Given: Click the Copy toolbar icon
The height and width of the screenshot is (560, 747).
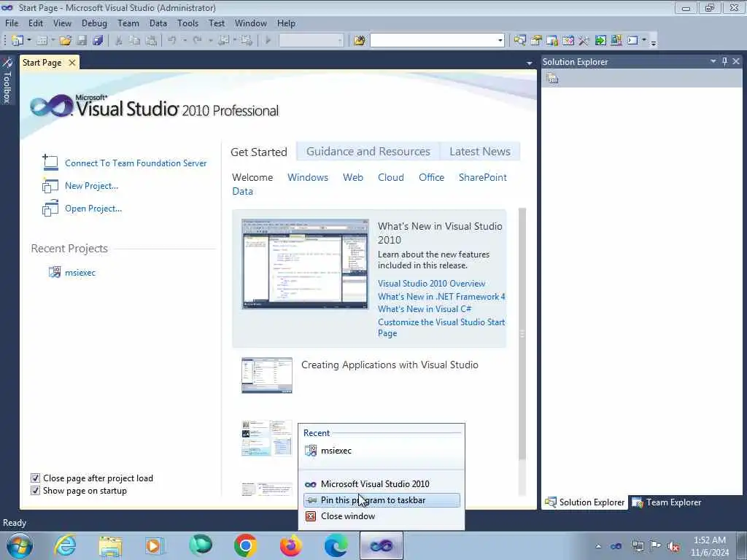Looking at the screenshot, I should 135,41.
